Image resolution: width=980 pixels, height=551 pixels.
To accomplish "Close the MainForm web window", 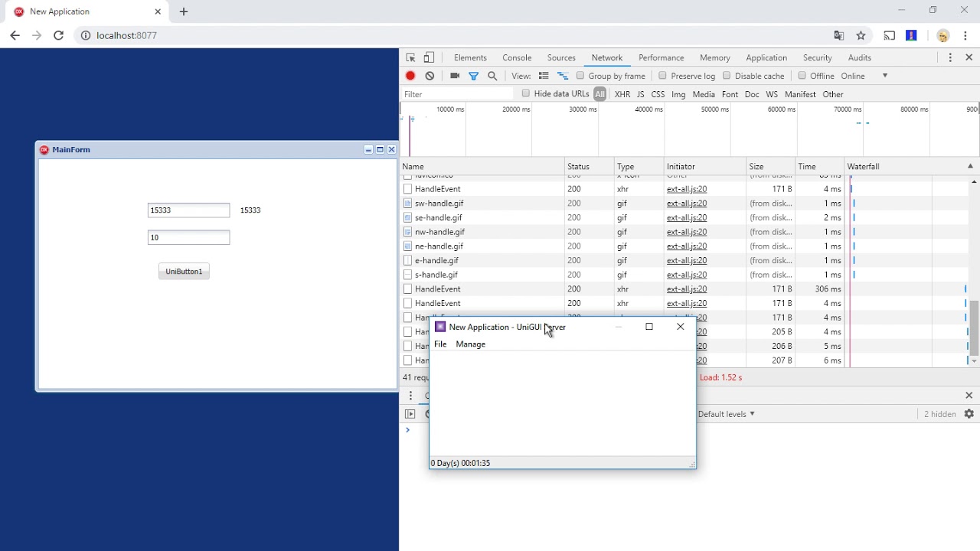I will tap(391, 150).
